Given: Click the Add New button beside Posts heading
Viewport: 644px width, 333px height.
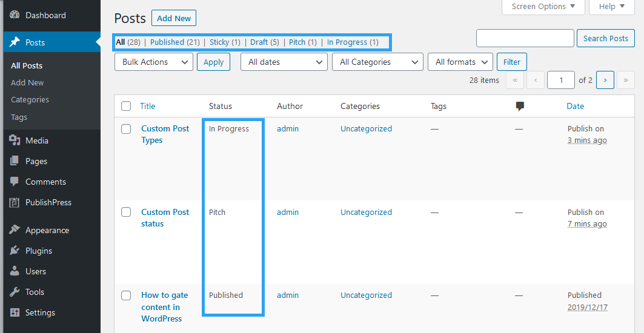Looking at the screenshot, I should [174, 19].
